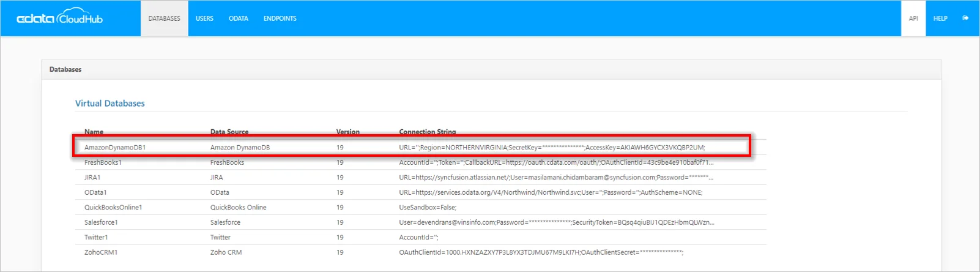Image resolution: width=980 pixels, height=272 pixels.
Task: Select the FreshBooks1 database name
Action: pos(103,162)
